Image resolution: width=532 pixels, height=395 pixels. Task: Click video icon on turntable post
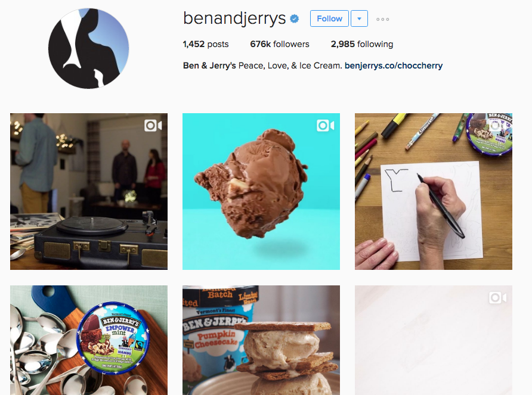pos(153,126)
